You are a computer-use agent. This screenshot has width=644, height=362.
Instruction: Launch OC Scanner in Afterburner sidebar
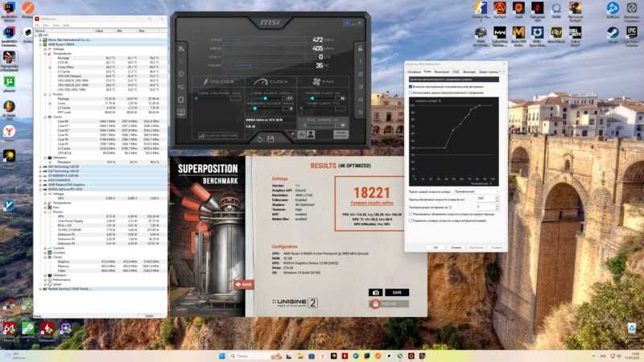tap(181, 87)
